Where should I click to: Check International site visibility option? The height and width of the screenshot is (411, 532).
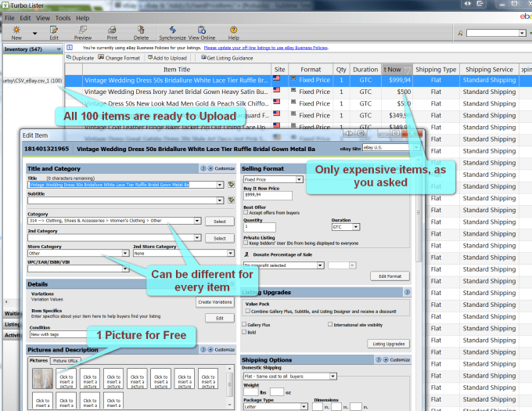(x=330, y=323)
